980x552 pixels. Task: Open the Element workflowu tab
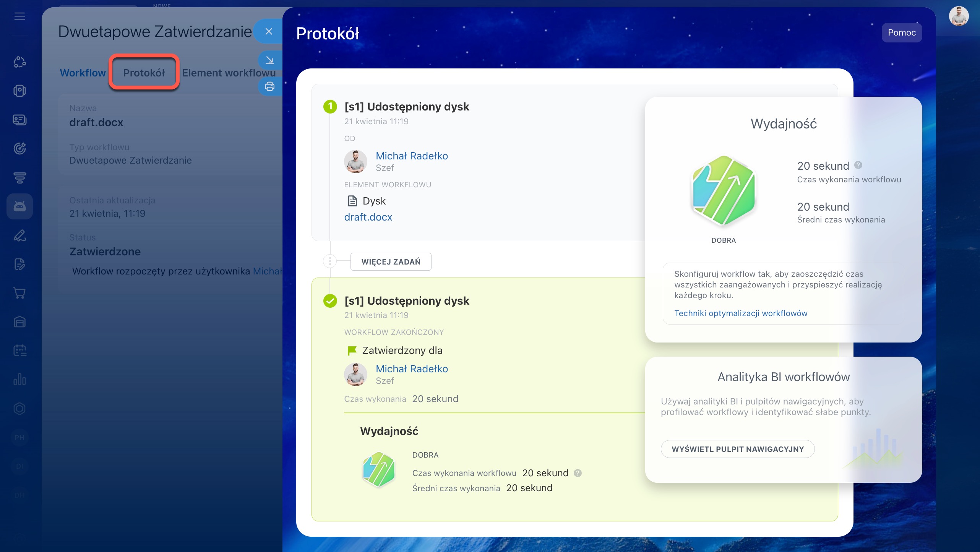coord(229,73)
